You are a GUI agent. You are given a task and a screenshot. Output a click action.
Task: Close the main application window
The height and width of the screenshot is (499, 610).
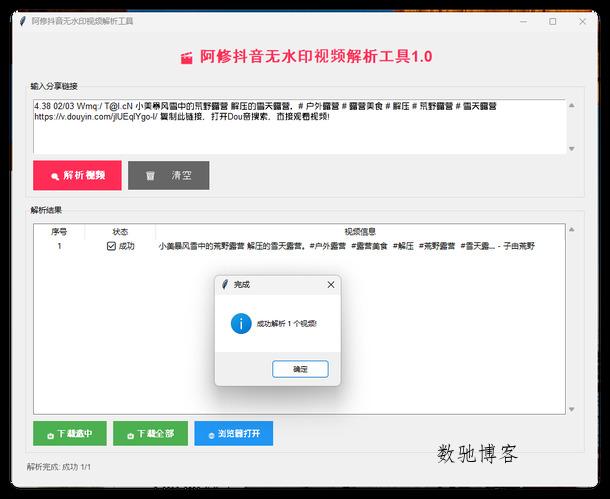click(582, 21)
